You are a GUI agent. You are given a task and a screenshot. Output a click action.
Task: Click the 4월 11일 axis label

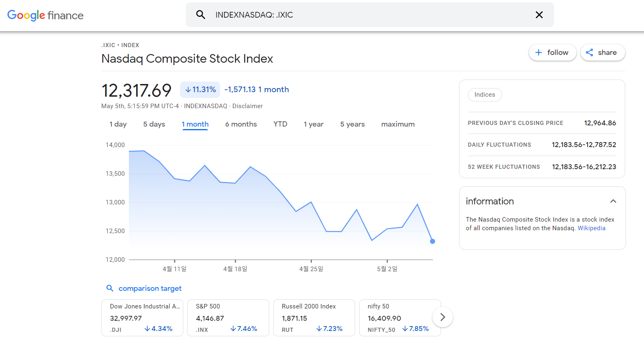click(x=175, y=269)
